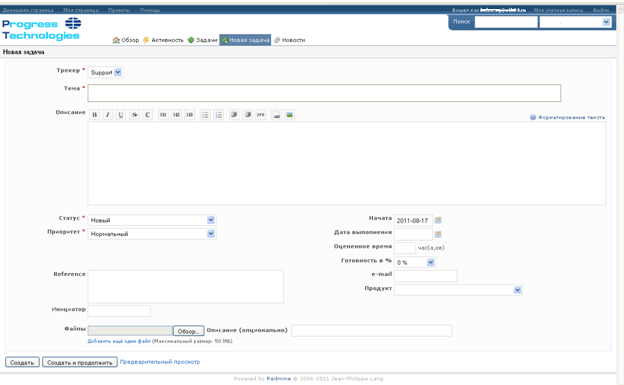The height and width of the screenshot is (385, 624).
Task: Click the Тема subject input field
Action: pyautogui.click(x=324, y=93)
